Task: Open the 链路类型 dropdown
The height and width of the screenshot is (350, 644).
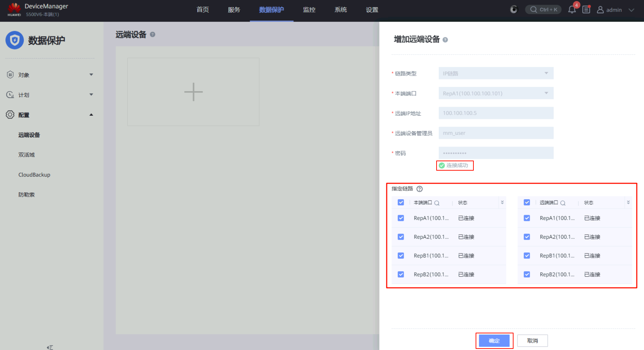Action: (x=495, y=73)
